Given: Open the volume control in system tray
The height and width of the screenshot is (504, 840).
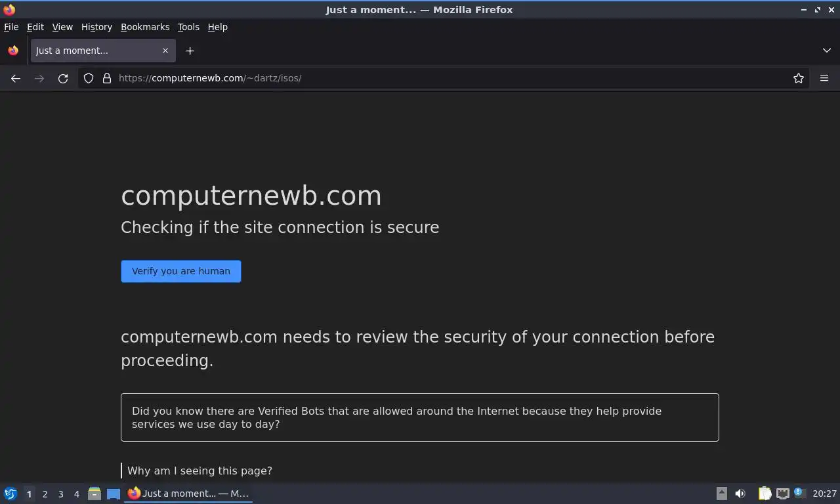Looking at the screenshot, I should 740,493.
